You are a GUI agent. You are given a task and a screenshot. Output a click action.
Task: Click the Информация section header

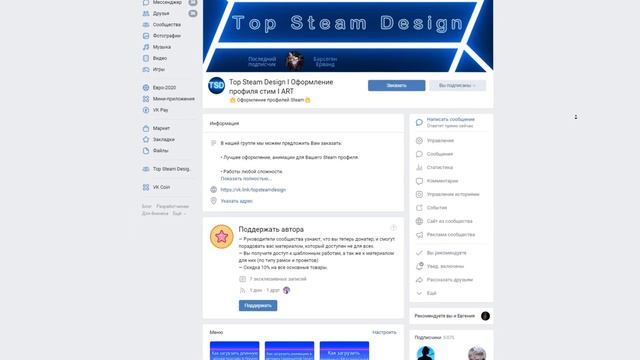(224, 123)
